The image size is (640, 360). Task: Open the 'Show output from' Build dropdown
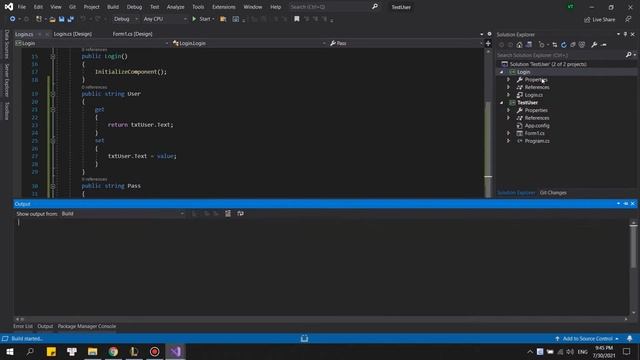(x=122, y=213)
